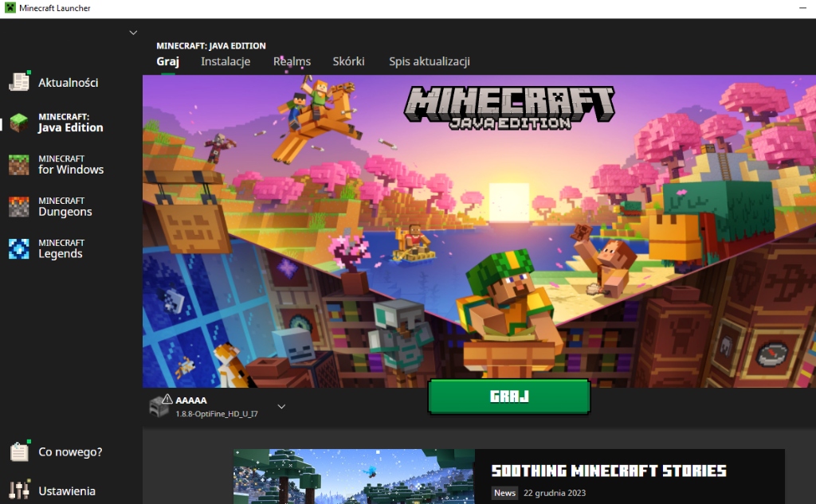816x504 pixels.
Task: Click the 22 grudnia 2023 date
Action: 555,493
